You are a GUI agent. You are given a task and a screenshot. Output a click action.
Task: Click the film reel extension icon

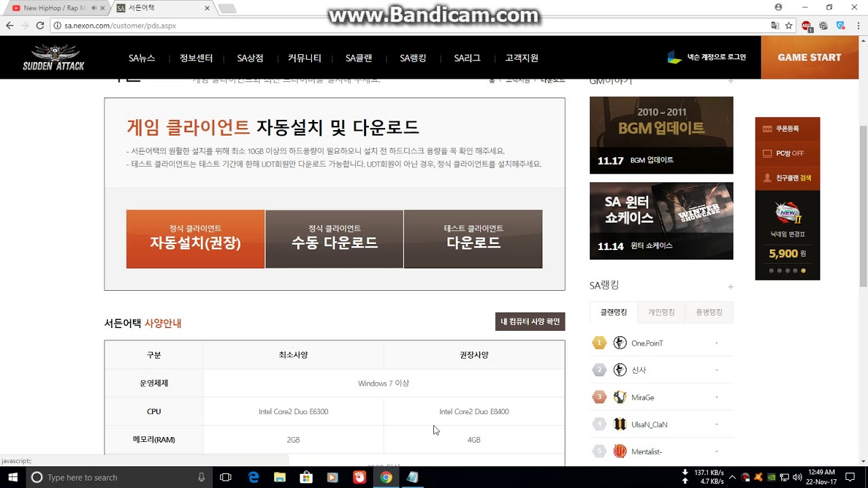point(823,26)
